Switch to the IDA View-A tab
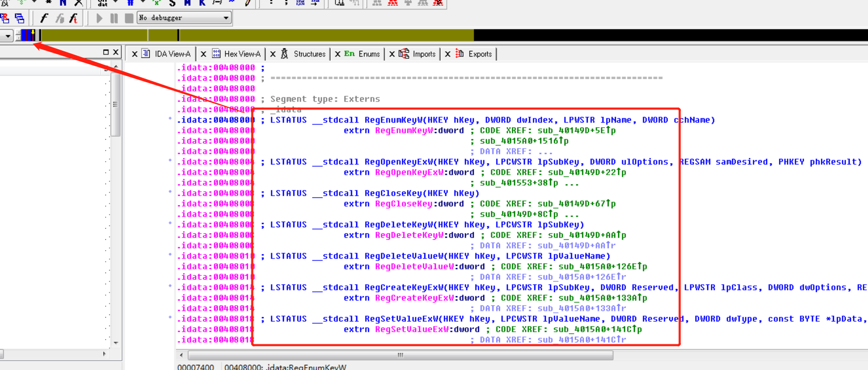The width and height of the screenshot is (868, 370). click(172, 54)
